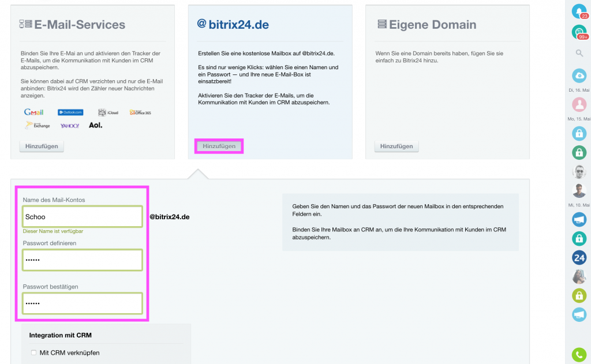Focus the Passwort definieren field
The image size is (591, 364).
coord(83,260)
